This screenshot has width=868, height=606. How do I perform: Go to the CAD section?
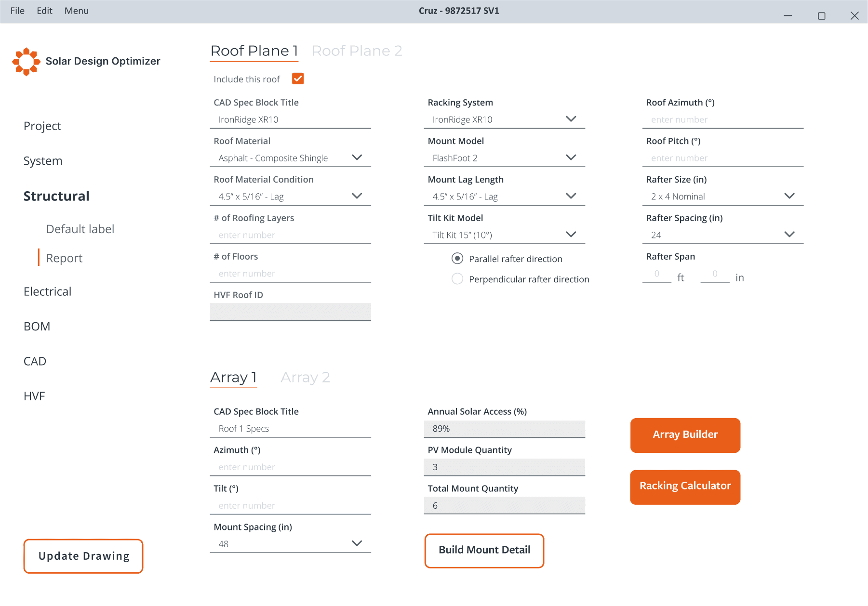35,361
